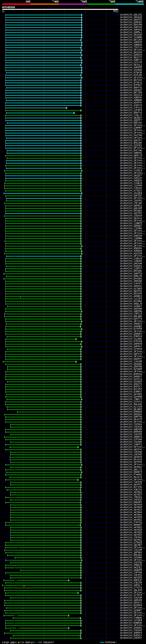Click the Large gaps legend text
This screenshot has height=644, width=146.
tap(28, 642)
